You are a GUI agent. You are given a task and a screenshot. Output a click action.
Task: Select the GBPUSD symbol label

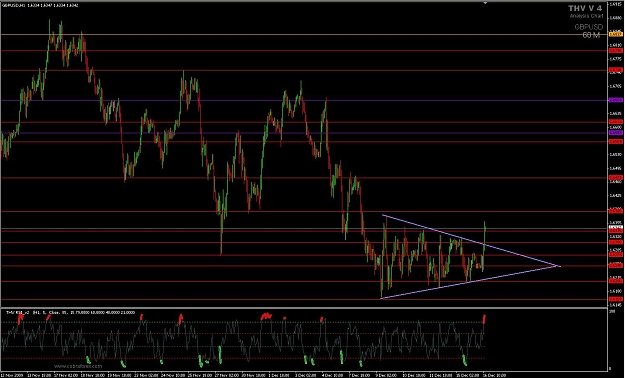coord(588,27)
